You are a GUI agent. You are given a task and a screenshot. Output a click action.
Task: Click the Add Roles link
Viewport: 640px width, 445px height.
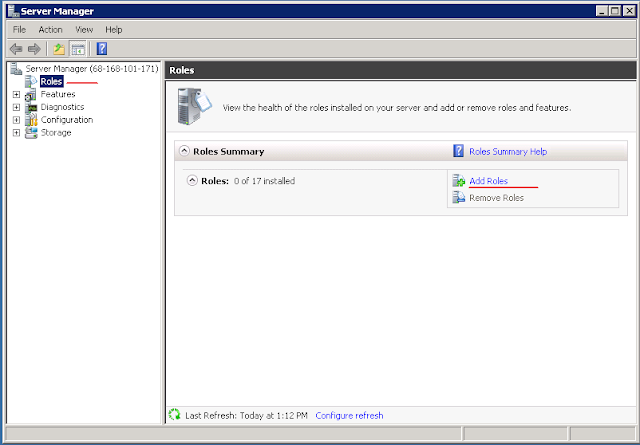click(489, 181)
